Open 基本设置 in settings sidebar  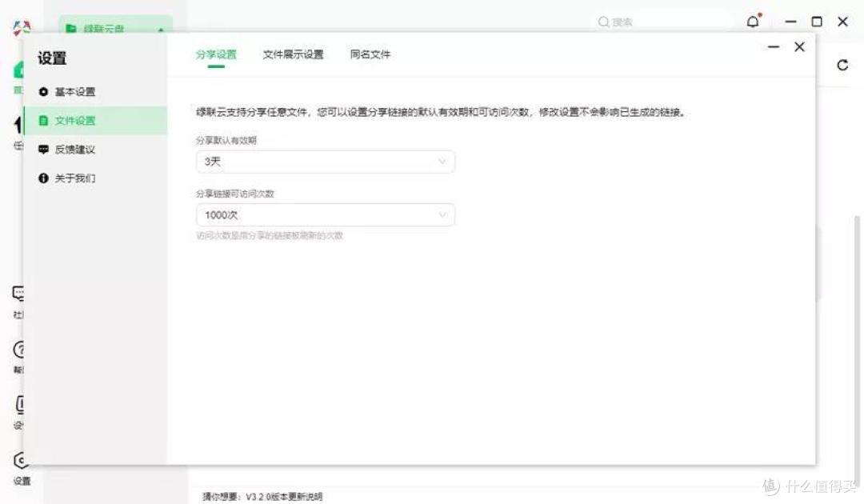(x=95, y=91)
